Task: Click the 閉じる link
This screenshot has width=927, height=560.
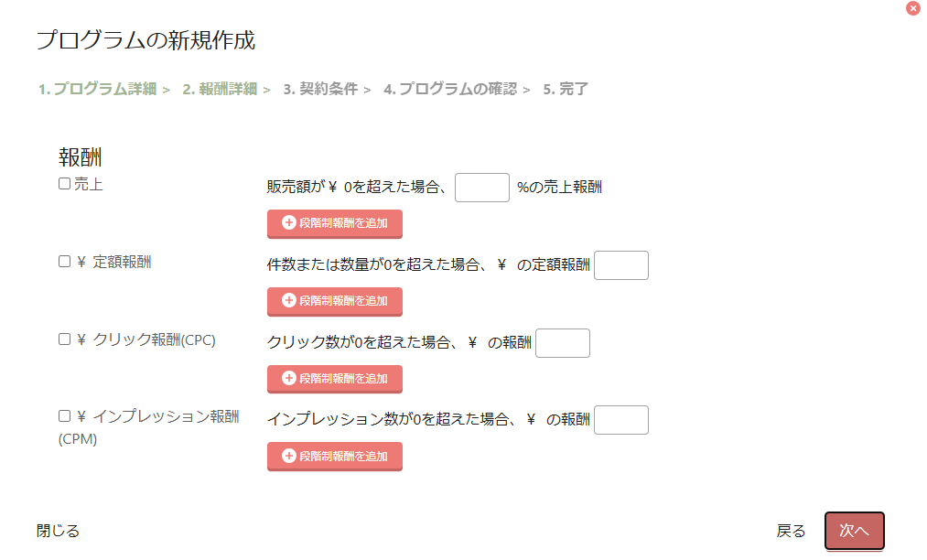Action: click(58, 531)
